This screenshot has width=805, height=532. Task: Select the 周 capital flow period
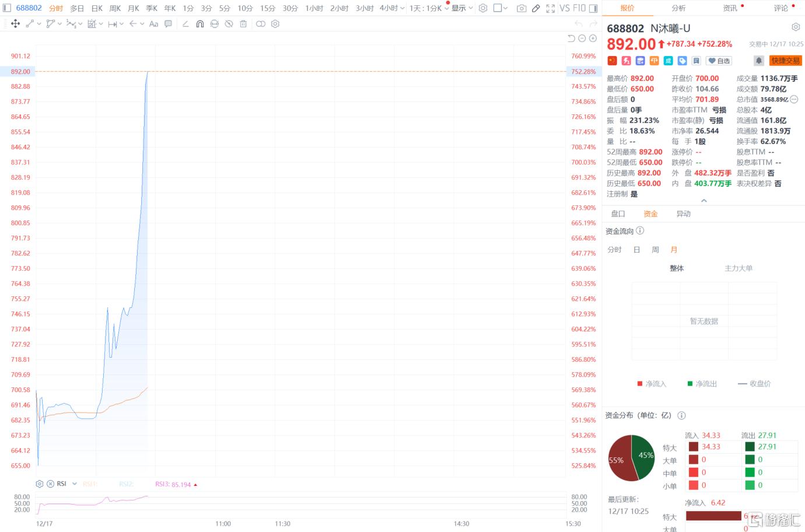tap(655, 250)
